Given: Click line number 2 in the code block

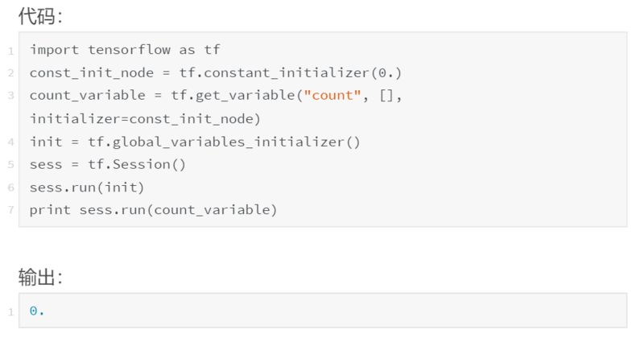Looking at the screenshot, I should tap(11, 73).
